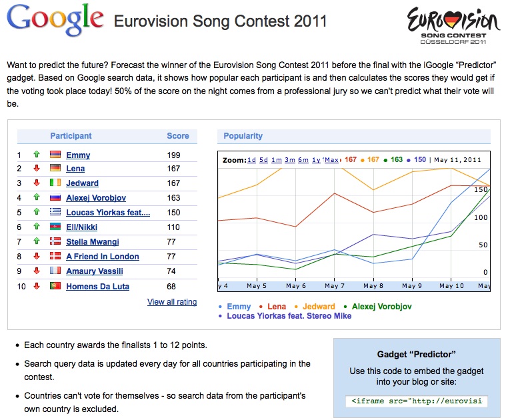This screenshot has height=420, width=512.
Task: Click the Armenian flag beside Emmy
Action: tap(55, 155)
